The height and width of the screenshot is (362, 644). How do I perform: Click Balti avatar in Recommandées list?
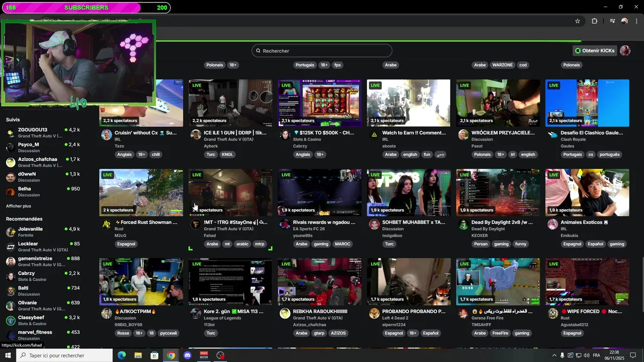11,291
